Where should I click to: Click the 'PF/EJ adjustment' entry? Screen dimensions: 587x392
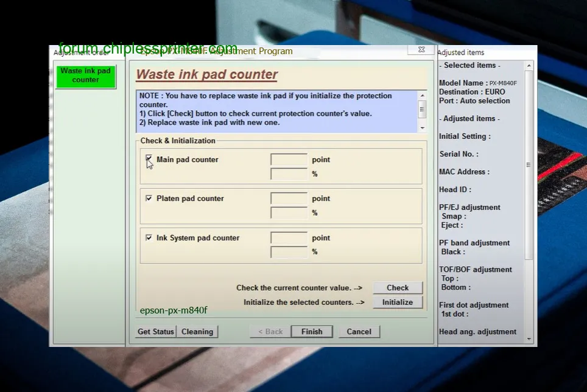click(469, 207)
